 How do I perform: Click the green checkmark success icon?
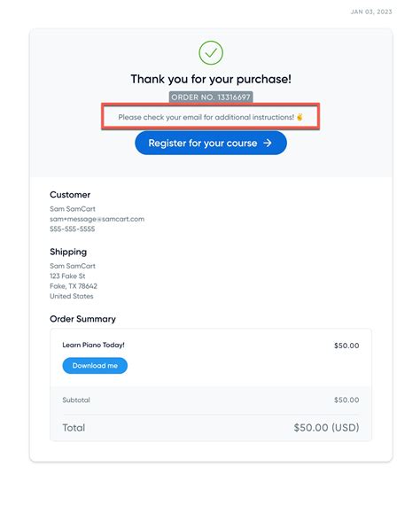pos(211,52)
